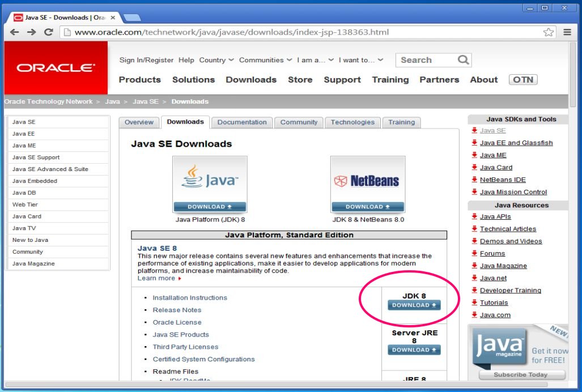Open the 'I want to...' dropdown
582x392 pixels.
(360, 59)
